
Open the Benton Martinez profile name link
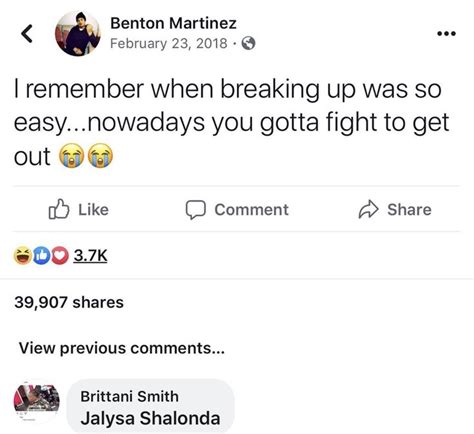(173, 23)
